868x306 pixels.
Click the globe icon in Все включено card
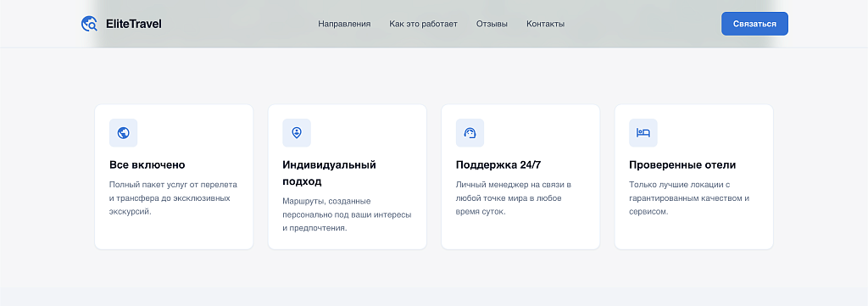pos(124,133)
